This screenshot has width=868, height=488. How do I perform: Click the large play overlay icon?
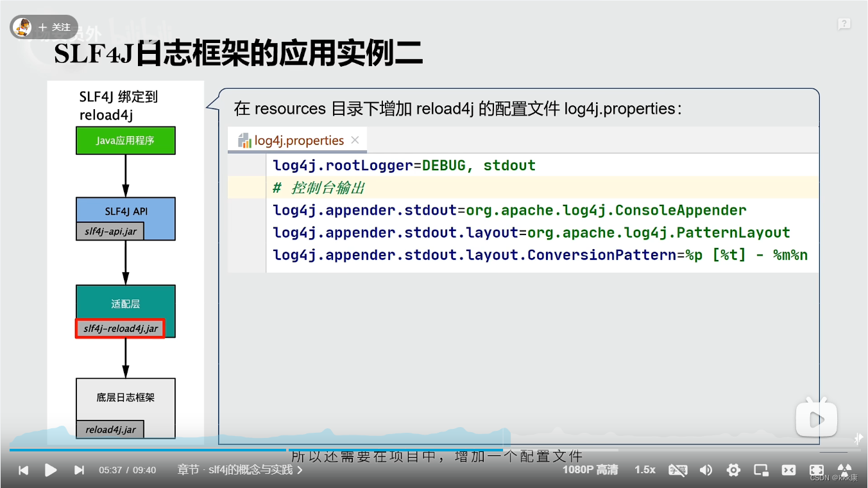pyautogui.click(x=816, y=417)
